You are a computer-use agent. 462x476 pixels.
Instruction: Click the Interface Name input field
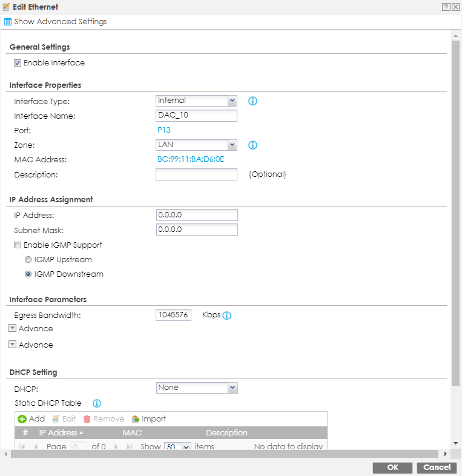coord(196,116)
